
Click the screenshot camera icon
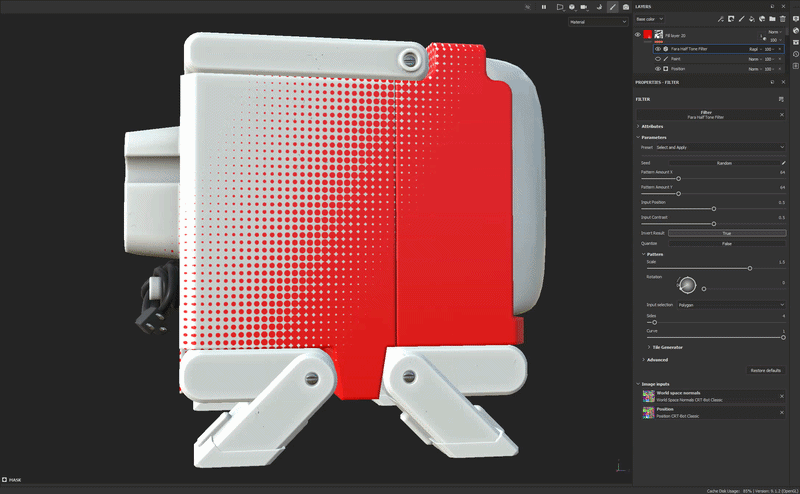click(x=626, y=7)
